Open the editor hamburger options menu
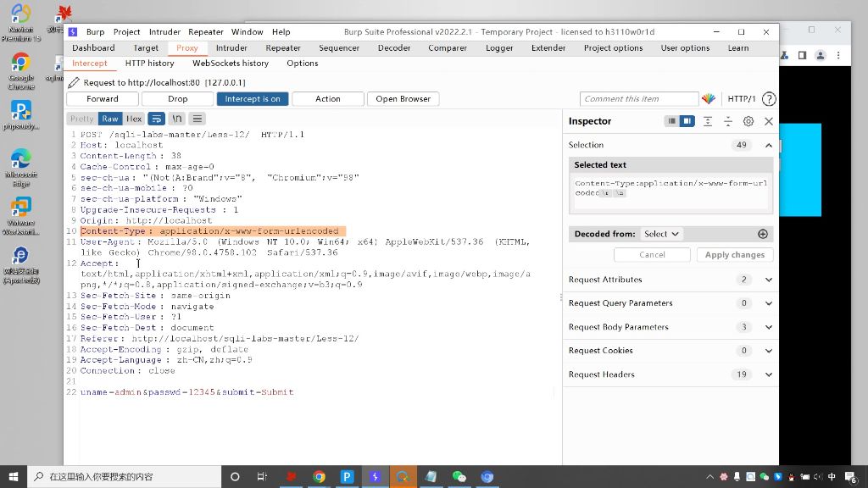868x488 pixels. coord(197,119)
